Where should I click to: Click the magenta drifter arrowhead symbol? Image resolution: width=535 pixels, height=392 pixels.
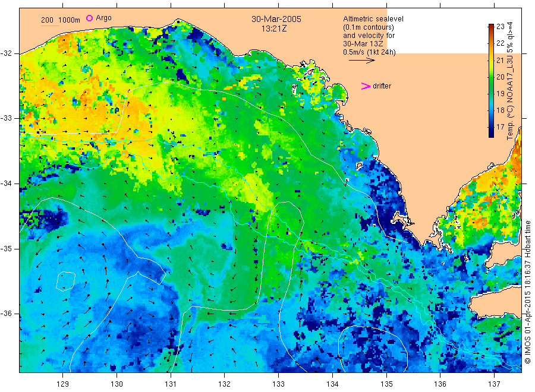(366, 86)
